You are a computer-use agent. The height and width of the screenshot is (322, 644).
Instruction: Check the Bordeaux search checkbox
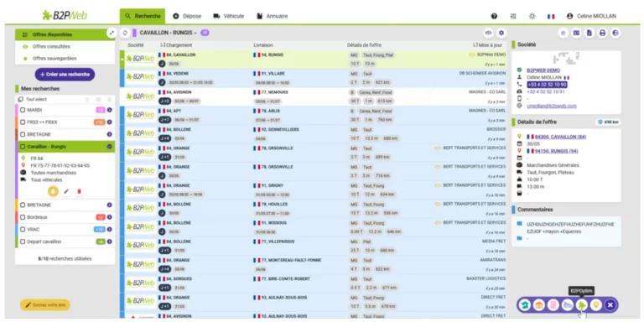point(23,217)
